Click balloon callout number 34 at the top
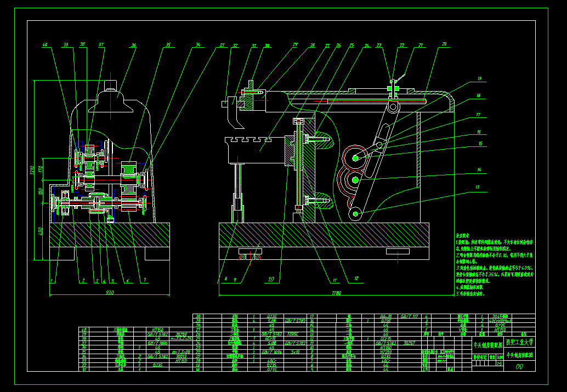Image resolution: width=567 pixels, height=392 pixels. point(198,45)
